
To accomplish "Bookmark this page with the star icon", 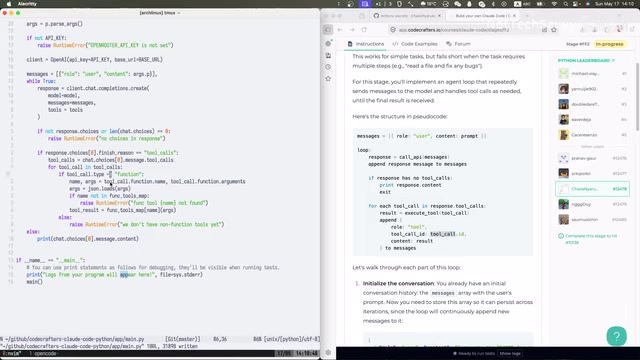I will [x=554, y=30].
